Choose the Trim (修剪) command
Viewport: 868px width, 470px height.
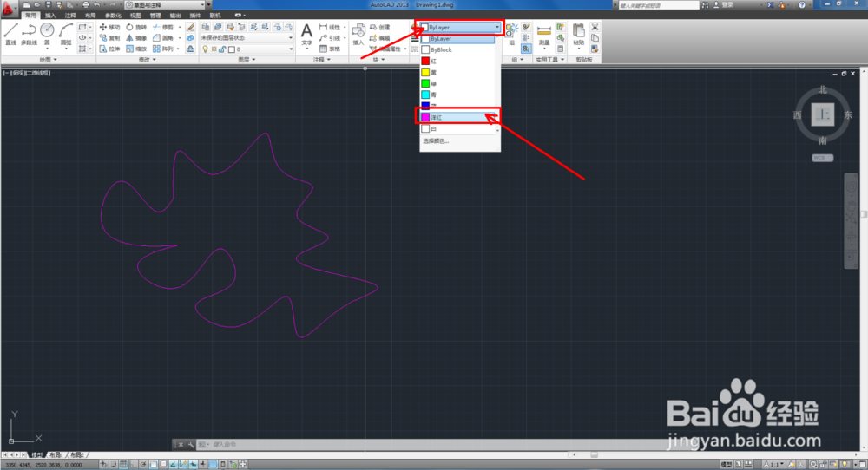(x=163, y=27)
